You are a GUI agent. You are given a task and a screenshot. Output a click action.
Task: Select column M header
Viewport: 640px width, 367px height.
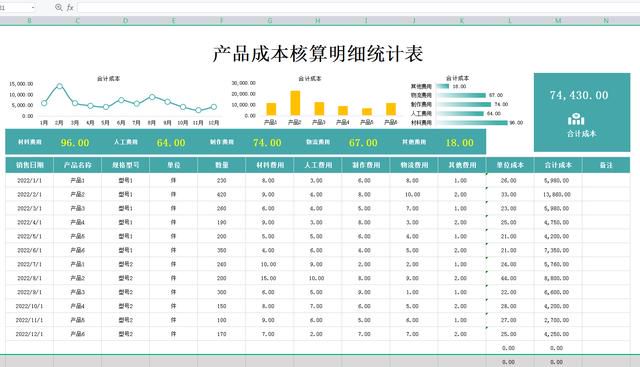point(558,20)
